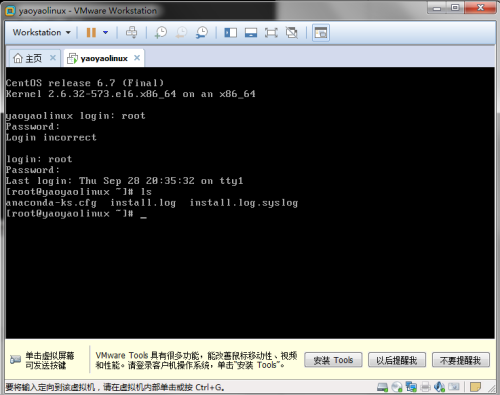
Task: Click the printer status icon
Action: point(425,387)
